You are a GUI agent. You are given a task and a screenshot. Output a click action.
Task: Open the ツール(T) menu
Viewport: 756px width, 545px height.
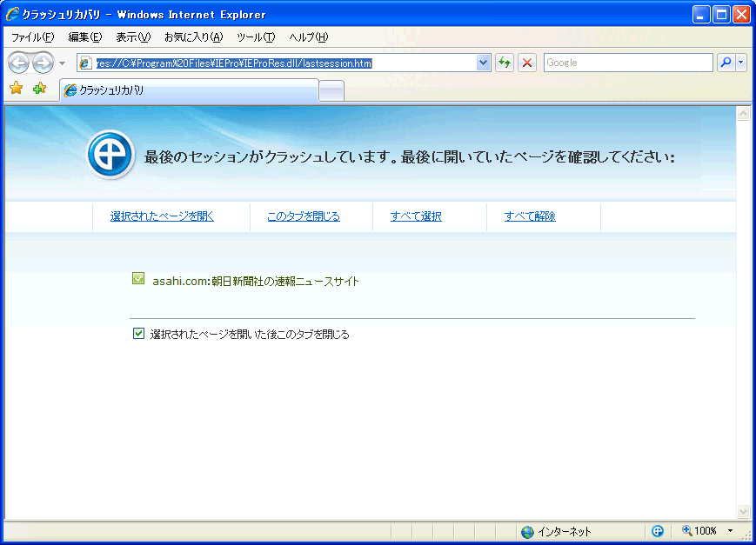[x=256, y=37]
